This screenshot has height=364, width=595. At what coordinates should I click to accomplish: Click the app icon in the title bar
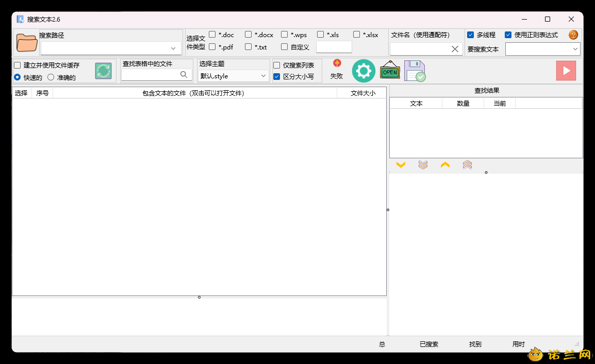20,20
